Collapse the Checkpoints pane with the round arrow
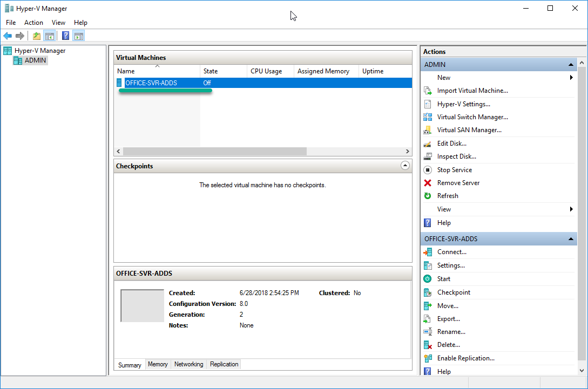Viewport: 588px width, 389px height. [x=405, y=166]
